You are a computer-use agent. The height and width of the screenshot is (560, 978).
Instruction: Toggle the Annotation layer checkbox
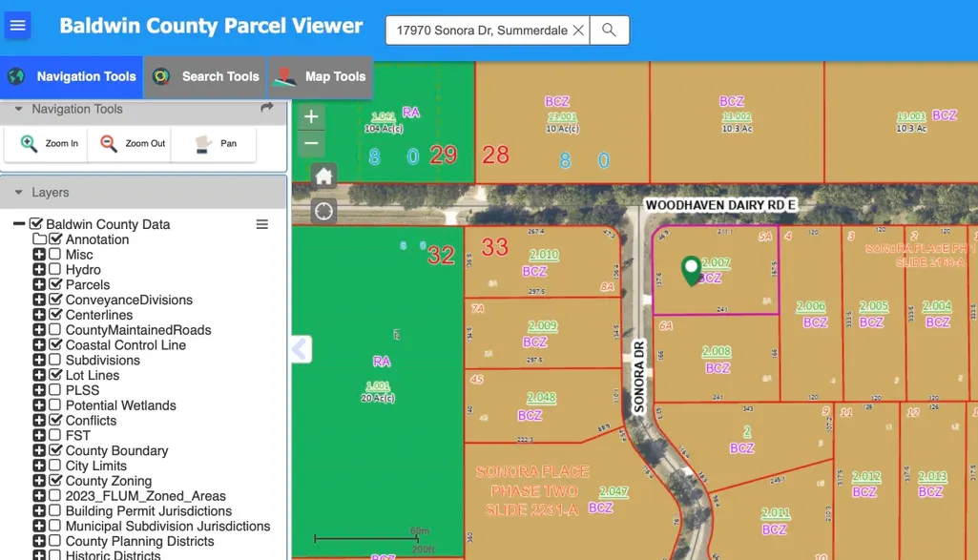[55, 239]
